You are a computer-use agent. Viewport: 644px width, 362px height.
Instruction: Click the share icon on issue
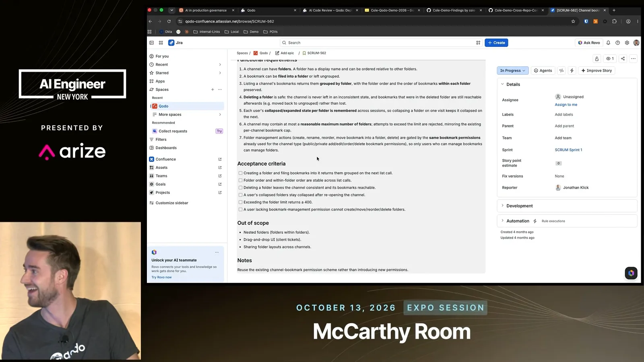point(623,59)
